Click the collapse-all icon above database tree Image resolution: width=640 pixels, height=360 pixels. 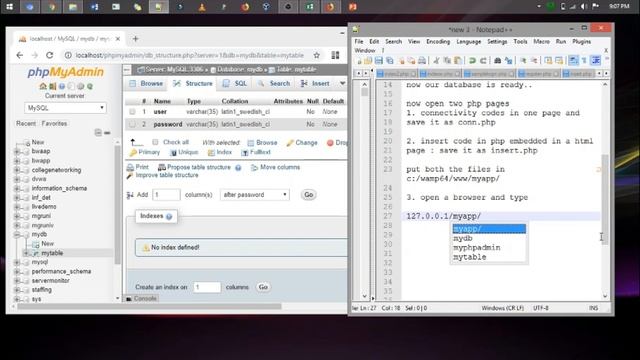(x=98, y=132)
